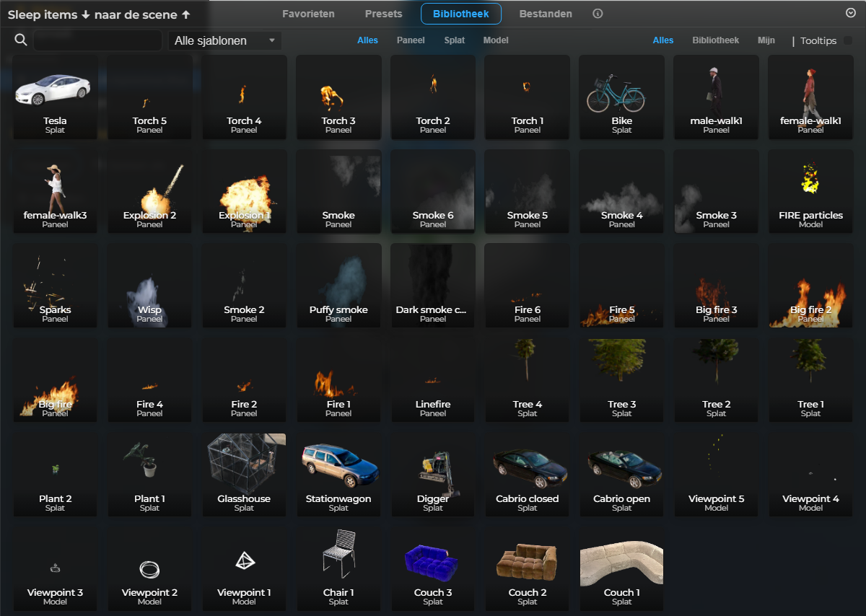
Task: Select the Linefire panel
Action: point(433,380)
